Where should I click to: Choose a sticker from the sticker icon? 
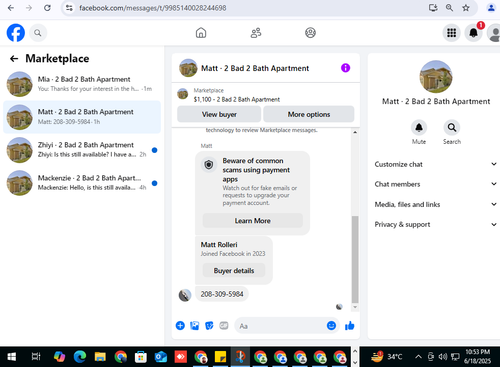click(x=209, y=326)
